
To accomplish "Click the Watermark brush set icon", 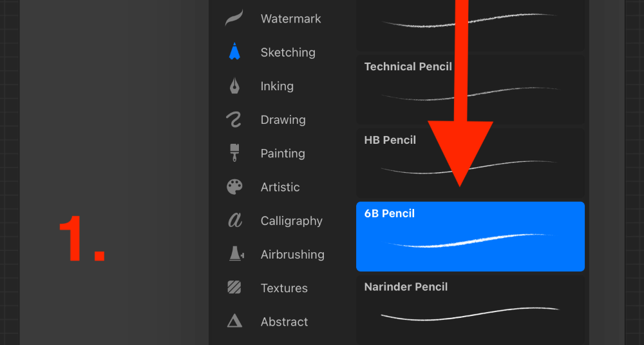I will [x=234, y=19].
